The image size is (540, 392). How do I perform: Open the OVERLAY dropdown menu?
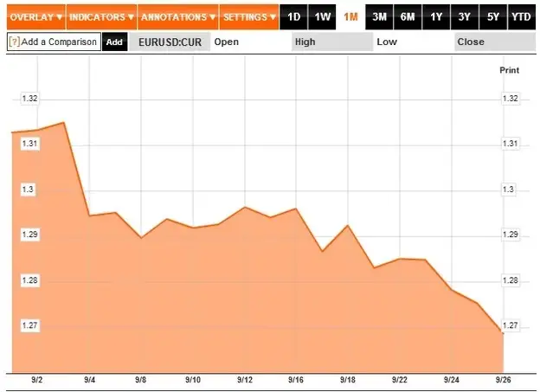point(35,17)
